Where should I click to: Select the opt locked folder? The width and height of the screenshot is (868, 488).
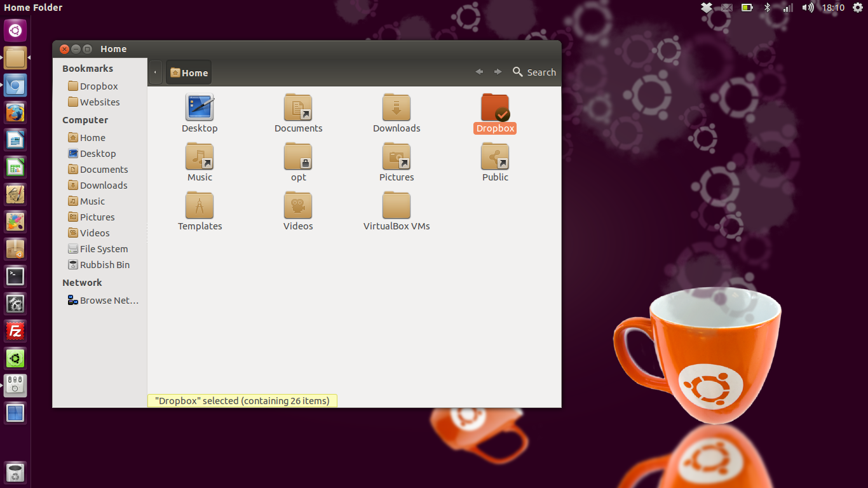(x=298, y=157)
